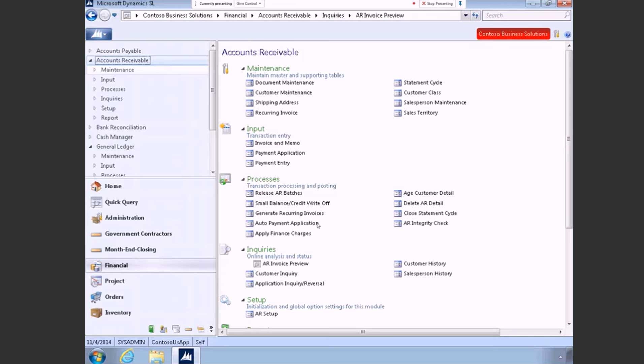The width and height of the screenshot is (644, 364).
Task: Click the customize tools icon near help
Action: tap(556, 34)
